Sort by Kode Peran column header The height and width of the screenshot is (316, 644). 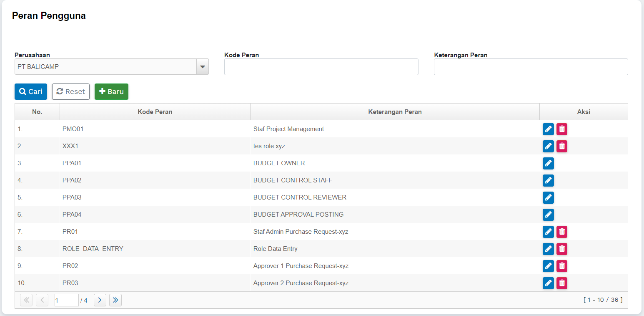pyautogui.click(x=155, y=112)
